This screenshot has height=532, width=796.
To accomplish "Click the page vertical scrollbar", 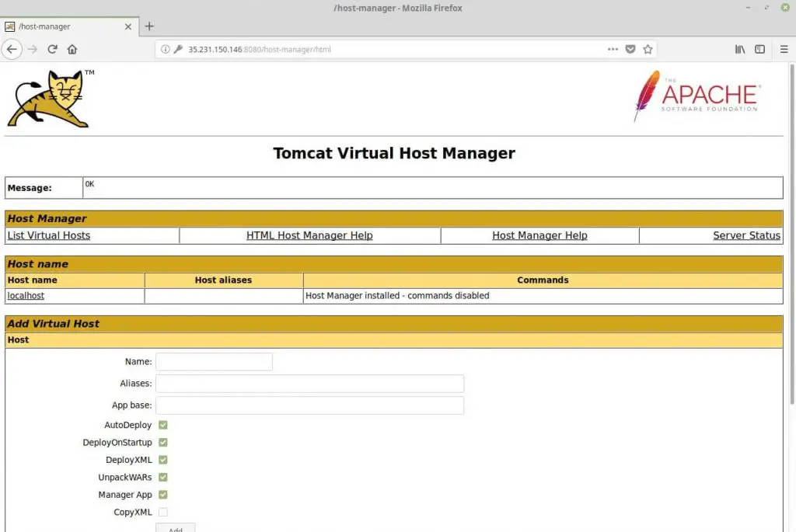I will (792, 233).
